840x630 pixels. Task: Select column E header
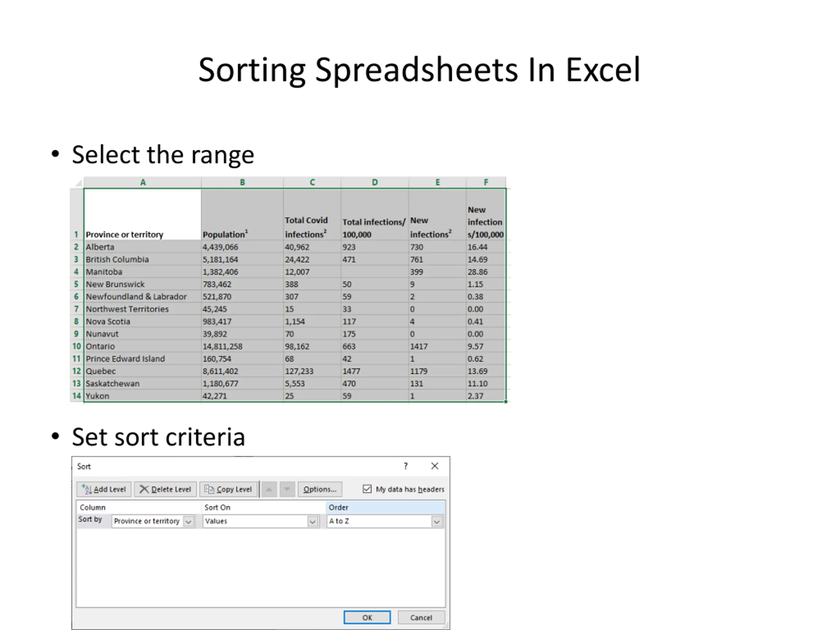coord(437,182)
